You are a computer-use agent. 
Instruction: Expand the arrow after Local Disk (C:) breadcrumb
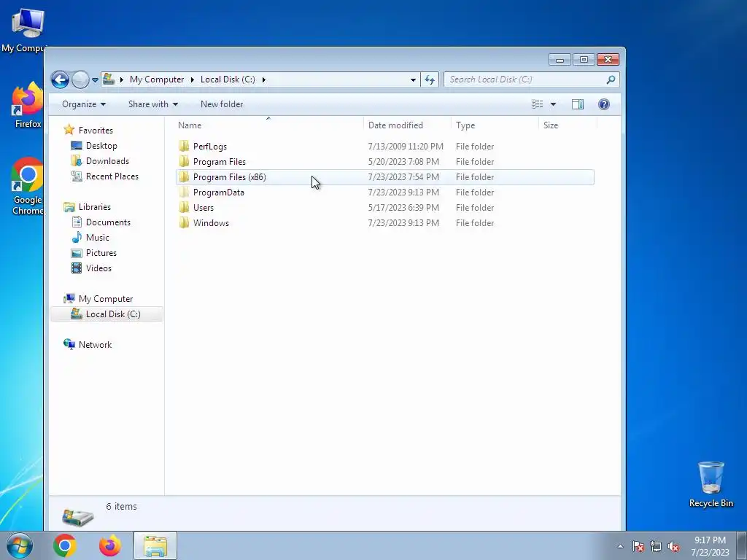pos(263,79)
